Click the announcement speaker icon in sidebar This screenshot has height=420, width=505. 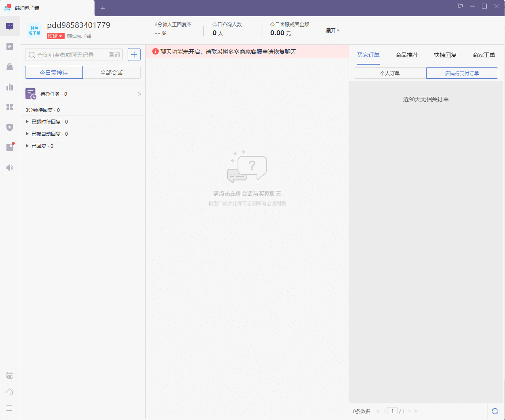tap(9, 167)
